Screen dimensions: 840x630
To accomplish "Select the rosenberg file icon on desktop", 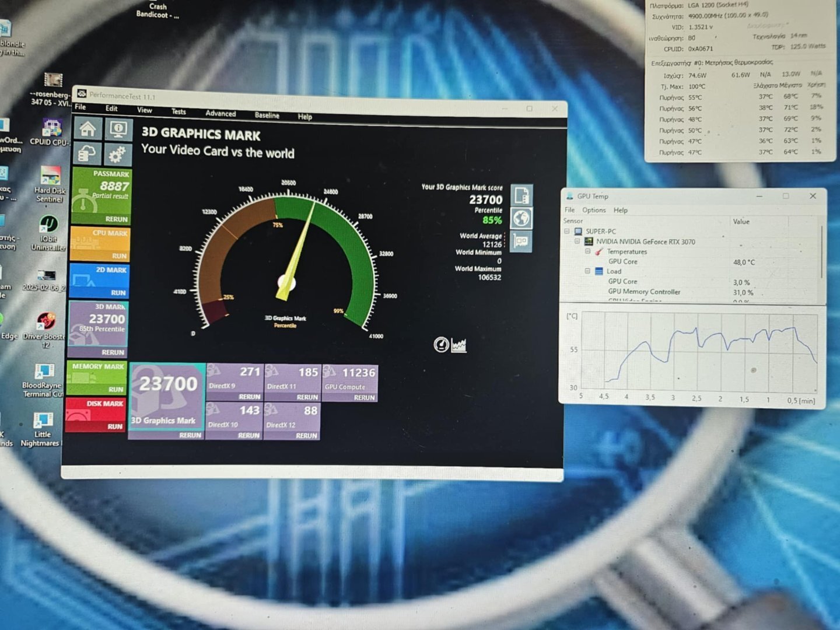I will point(52,89).
